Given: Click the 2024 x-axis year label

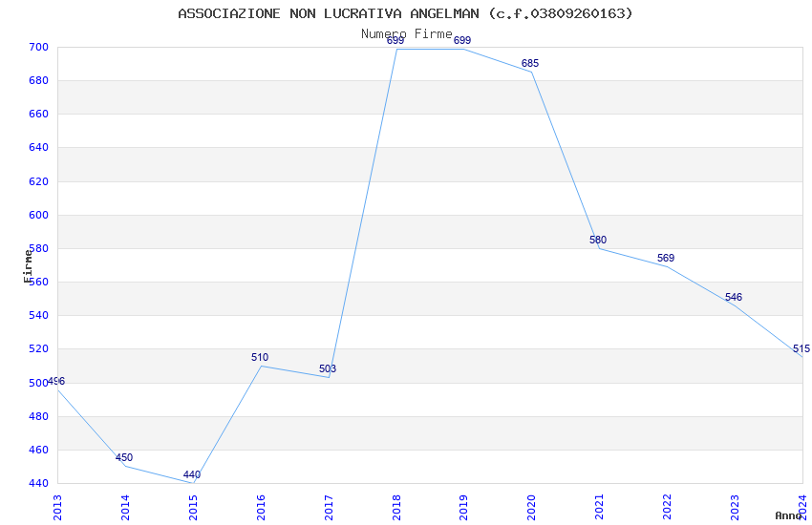Looking at the screenshot, I should [802, 507].
